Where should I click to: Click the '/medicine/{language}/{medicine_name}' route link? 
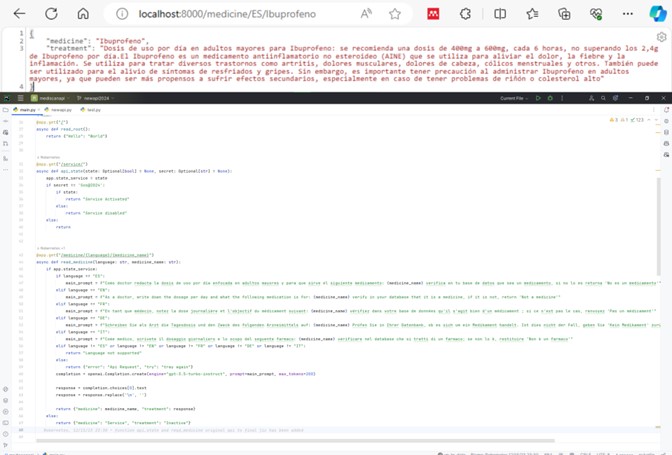coord(105,255)
